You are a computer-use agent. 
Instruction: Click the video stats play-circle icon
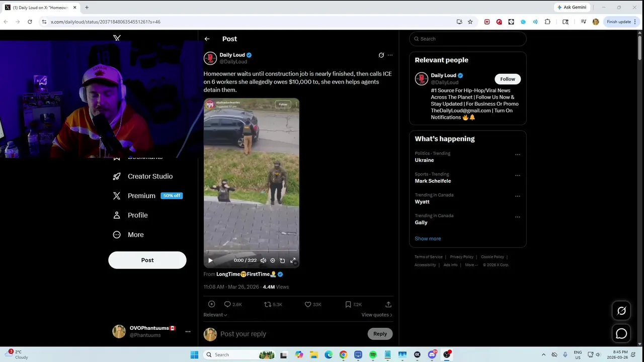click(x=211, y=304)
